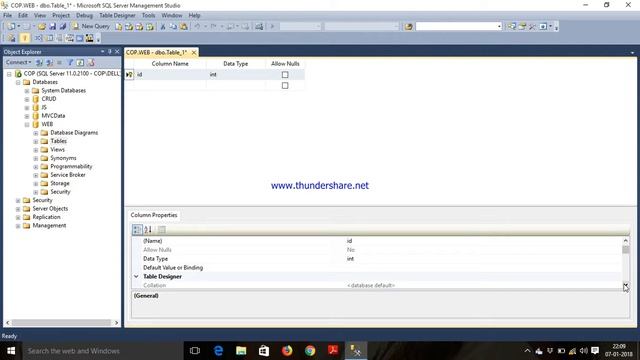Click the Save All icon in toolbar
Image resolution: width=640 pixels, height=360 pixels.
pos(63,27)
